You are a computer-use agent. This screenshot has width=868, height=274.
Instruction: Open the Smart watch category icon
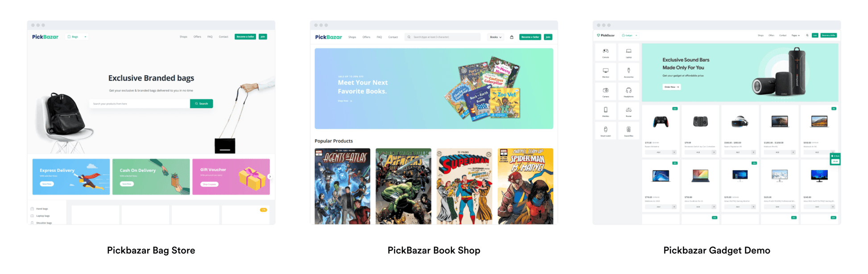[x=605, y=131]
